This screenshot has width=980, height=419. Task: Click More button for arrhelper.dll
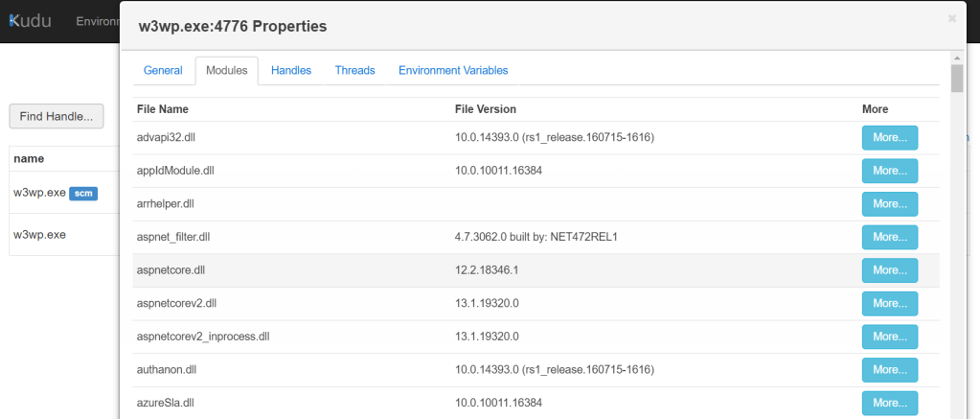890,204
